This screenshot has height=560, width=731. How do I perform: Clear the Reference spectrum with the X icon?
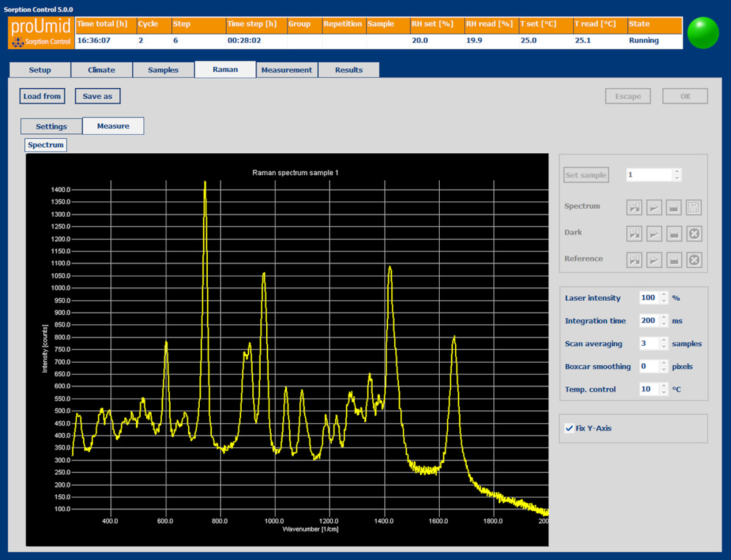click(x=694, y=260)
